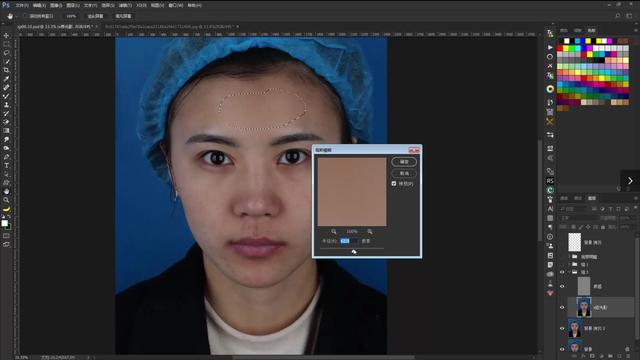640x360 pixels.
Task: Click the search icon at top right
Action: (x=618, y=16)
